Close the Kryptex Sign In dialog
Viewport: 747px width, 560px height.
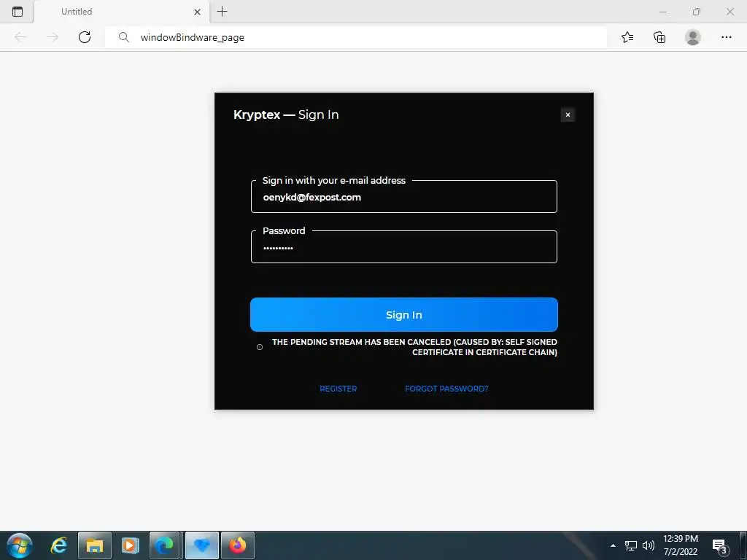pyautogui.click(x=568, y=114)
